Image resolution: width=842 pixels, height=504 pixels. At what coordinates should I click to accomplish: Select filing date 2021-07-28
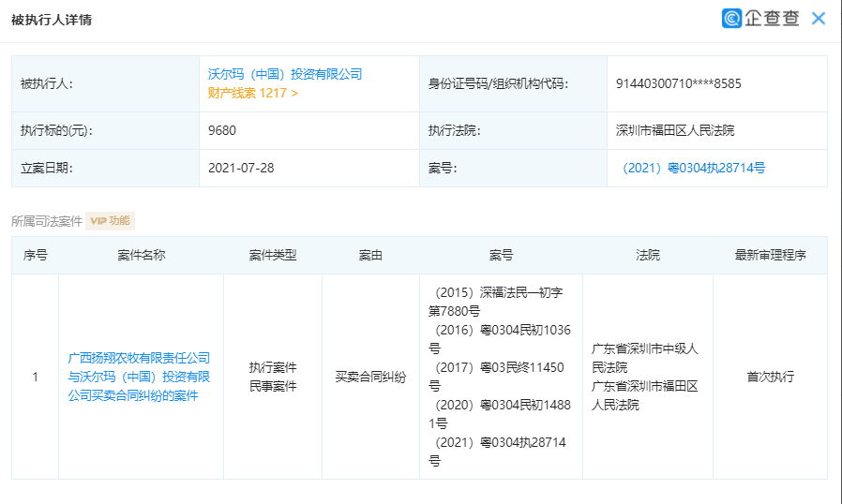click(x=241, y=168)
